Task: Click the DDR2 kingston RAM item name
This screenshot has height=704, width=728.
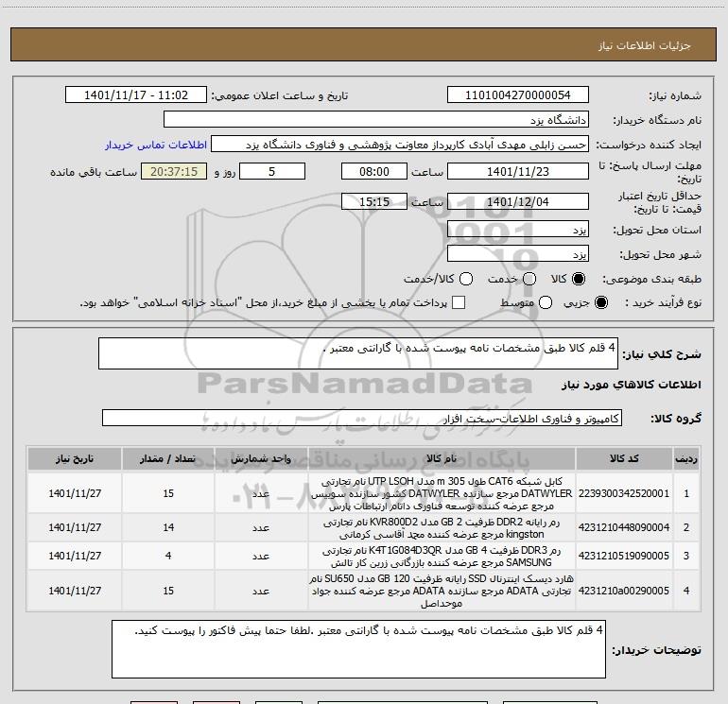Action: click(442, 528)
